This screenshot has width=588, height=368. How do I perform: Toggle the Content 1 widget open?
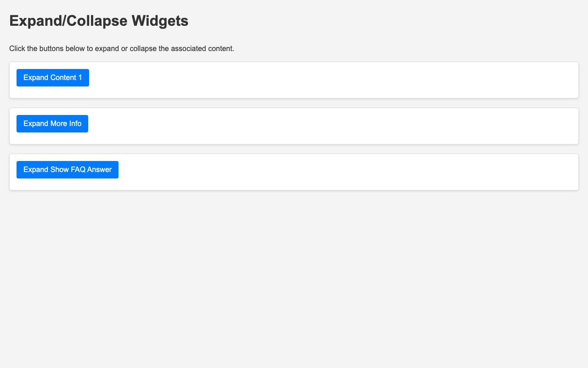(x=53, y=78)
